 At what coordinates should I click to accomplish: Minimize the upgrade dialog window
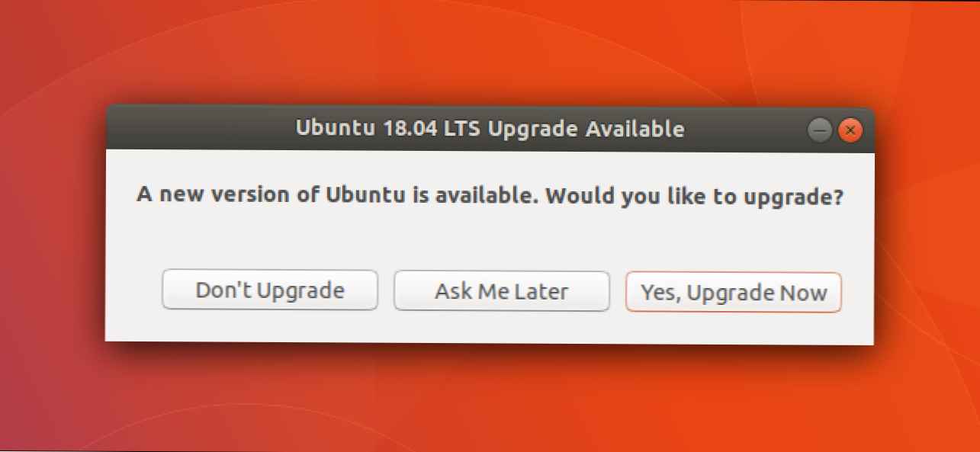(x=820, y=131)
